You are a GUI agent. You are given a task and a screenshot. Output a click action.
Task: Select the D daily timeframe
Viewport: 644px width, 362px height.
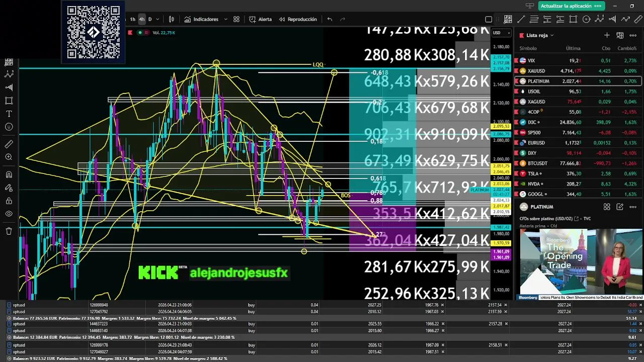coord(150,19)
